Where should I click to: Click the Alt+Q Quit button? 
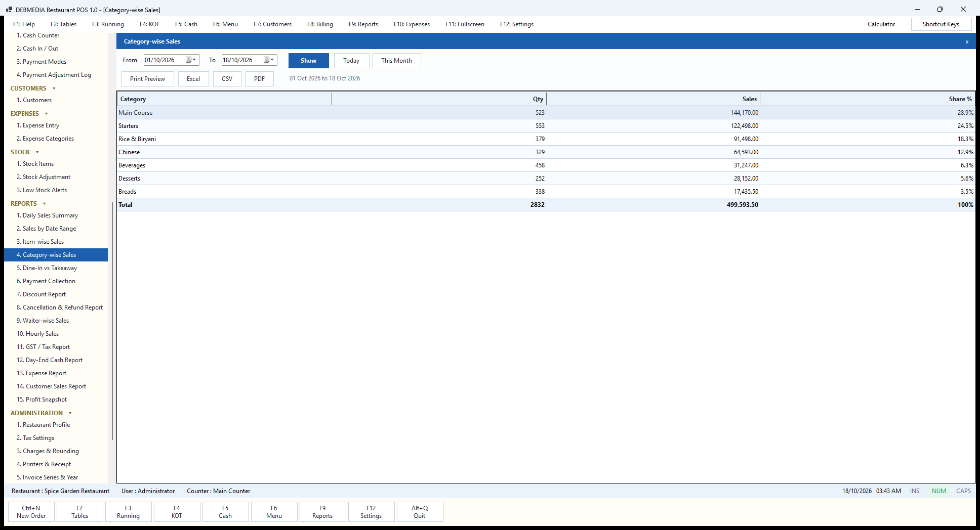point(420,512)
